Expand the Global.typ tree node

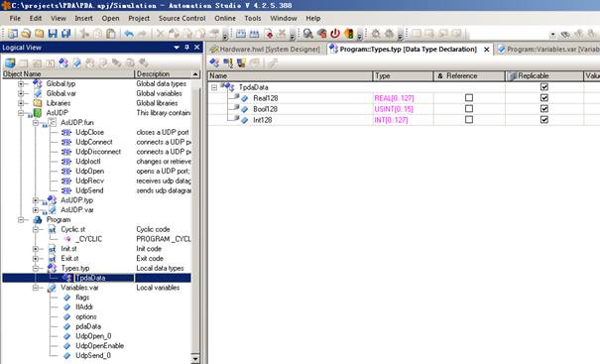pyautogui.click(x=21, y=84)
